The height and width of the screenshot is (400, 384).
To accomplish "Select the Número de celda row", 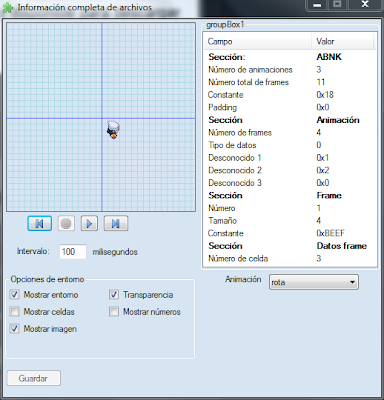I will click(290, 259).
